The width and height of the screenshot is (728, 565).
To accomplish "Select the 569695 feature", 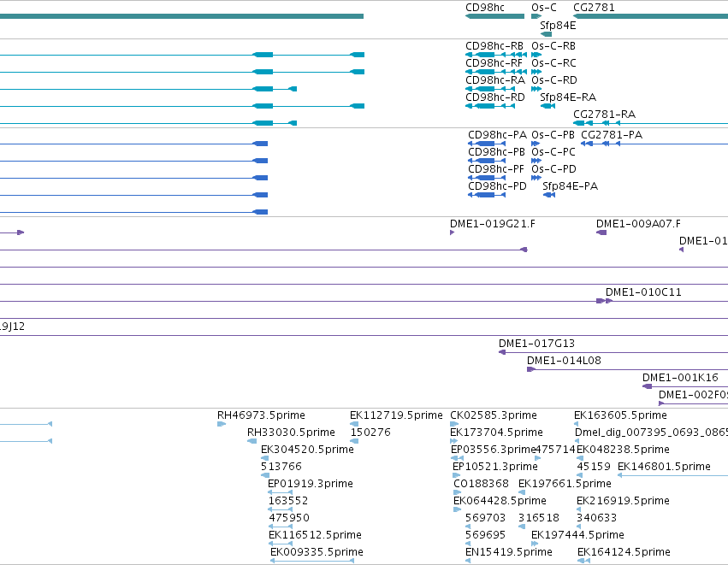I will point(468,544).
